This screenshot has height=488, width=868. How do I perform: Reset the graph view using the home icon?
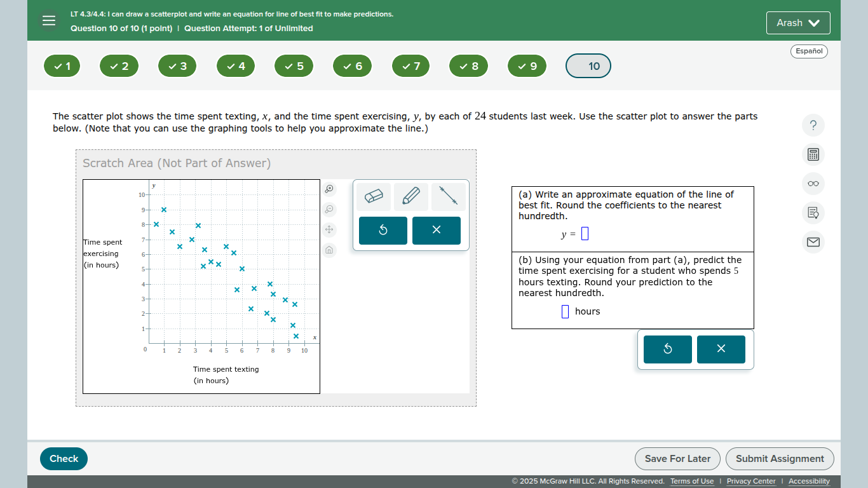[x=329, y=250]
